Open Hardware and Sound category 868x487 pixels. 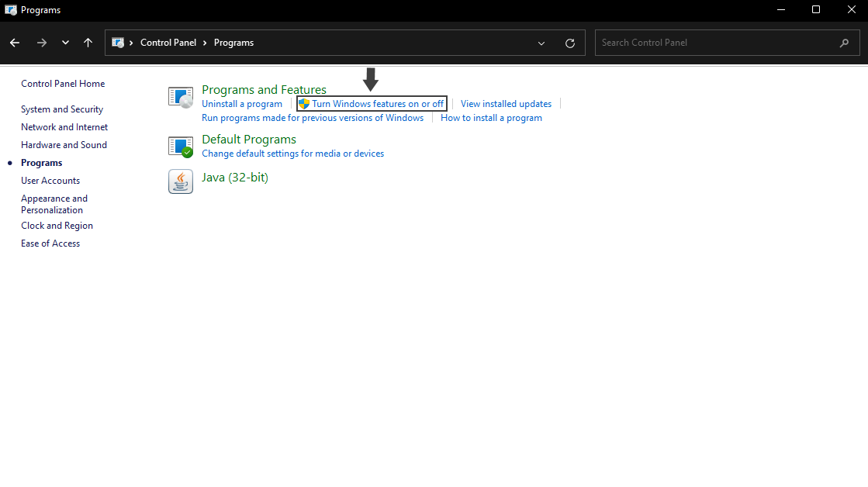64,144
